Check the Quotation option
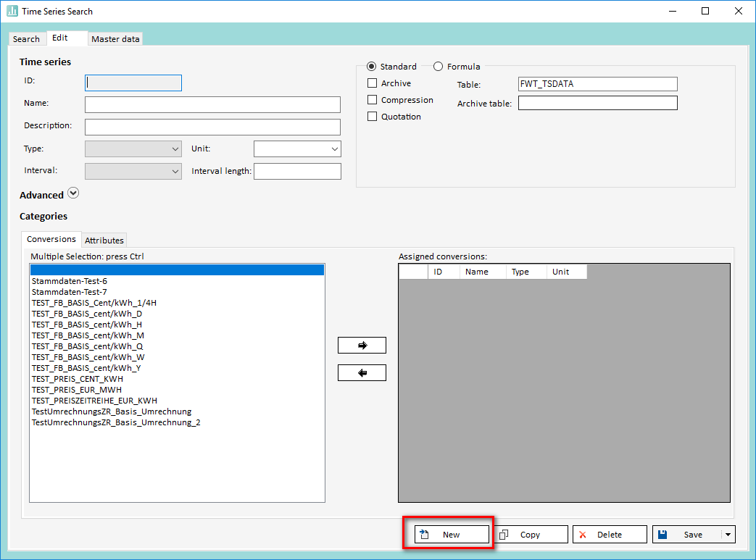 (x=373, y=117)
